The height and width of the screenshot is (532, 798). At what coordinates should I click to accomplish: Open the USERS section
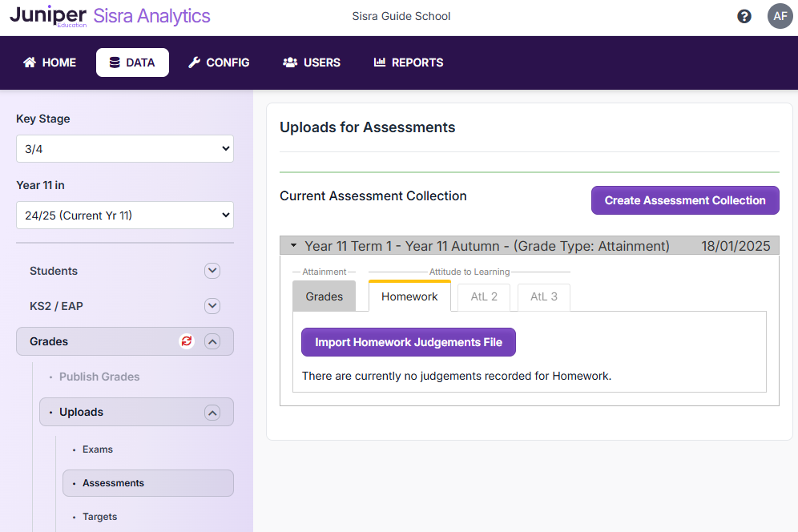[312, 62]
